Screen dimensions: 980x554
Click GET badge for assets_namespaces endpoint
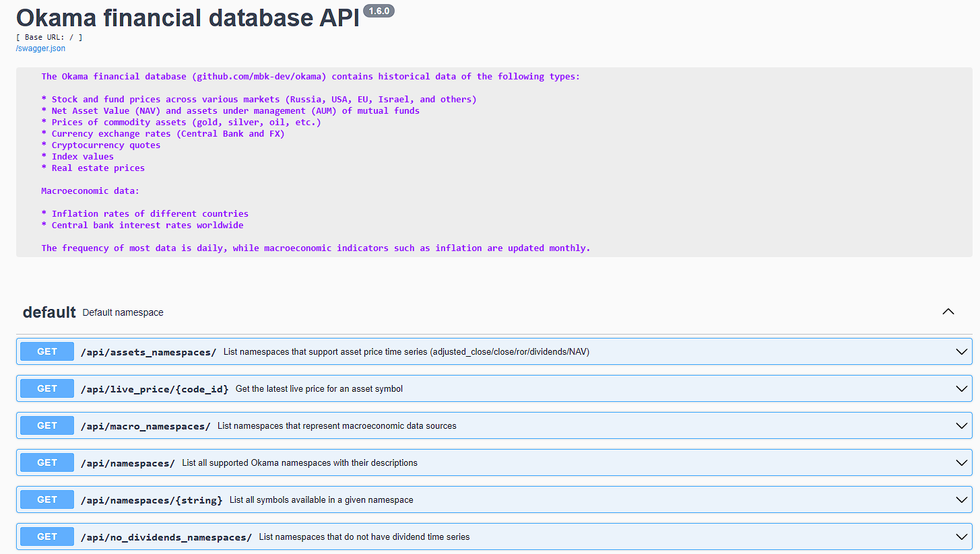[x=47, y=351]
